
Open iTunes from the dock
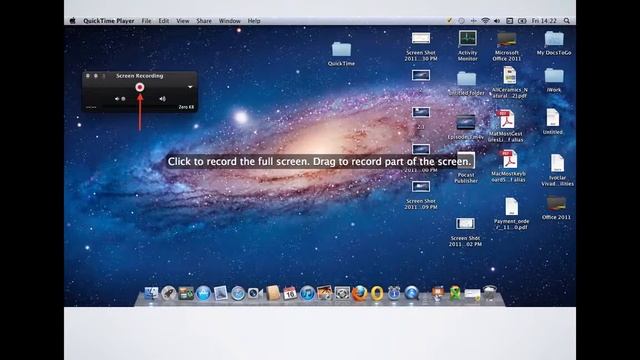pyautogui.click(x=307, y=293)
